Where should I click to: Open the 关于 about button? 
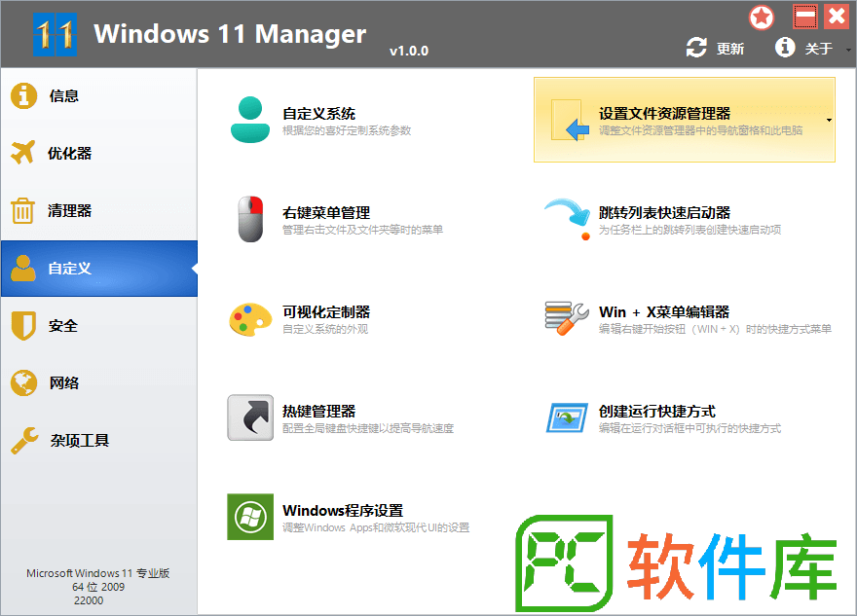(804, 48)
